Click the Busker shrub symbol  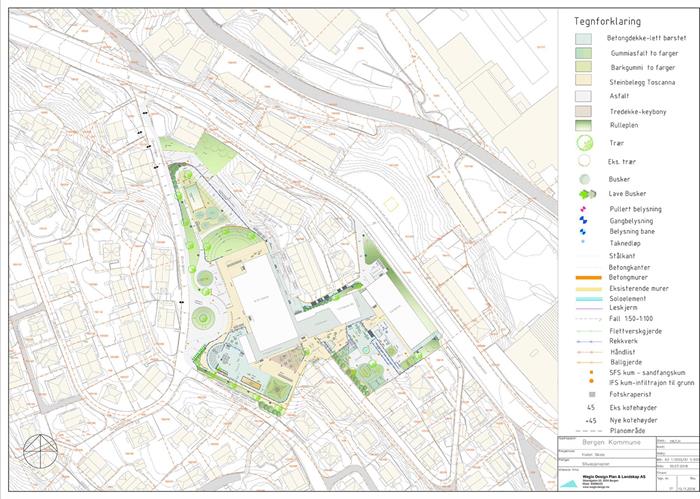click(582, 179)
